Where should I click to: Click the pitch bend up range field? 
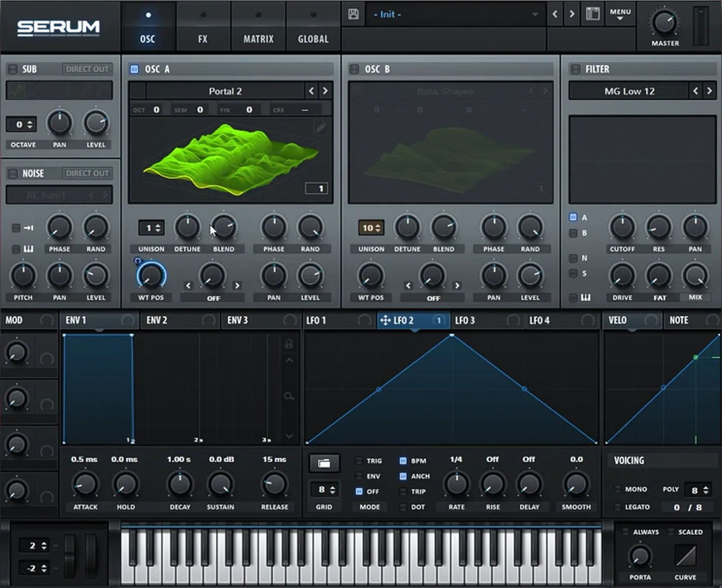34,546
